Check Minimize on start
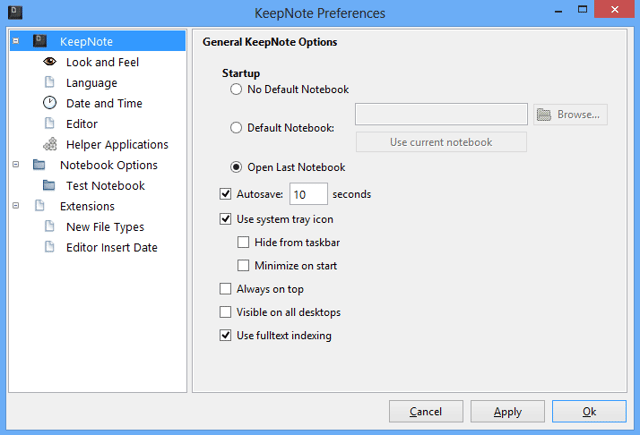Screen dimensions: 640x435 [x=243, y=266]
